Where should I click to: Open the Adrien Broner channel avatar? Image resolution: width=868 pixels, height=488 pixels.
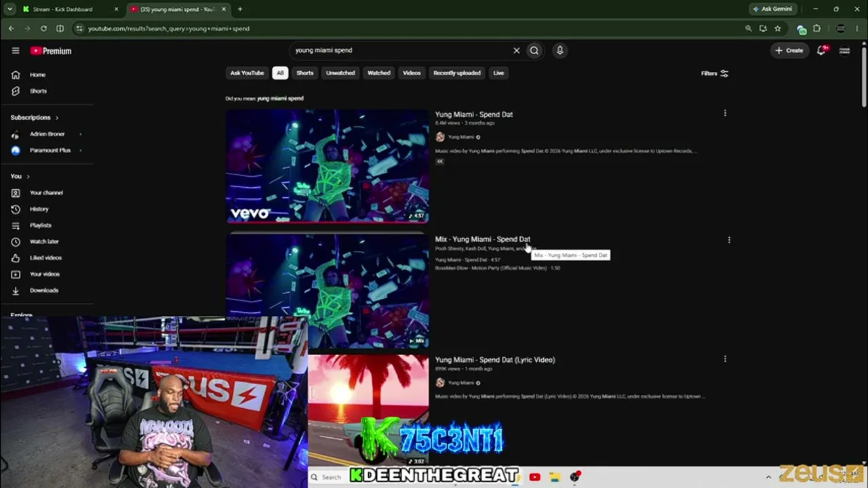16,134
